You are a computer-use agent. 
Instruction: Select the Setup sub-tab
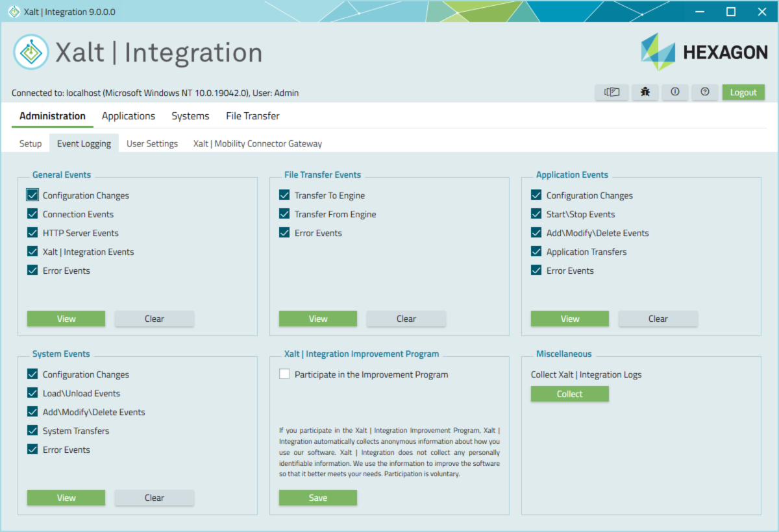click(31, 143)
